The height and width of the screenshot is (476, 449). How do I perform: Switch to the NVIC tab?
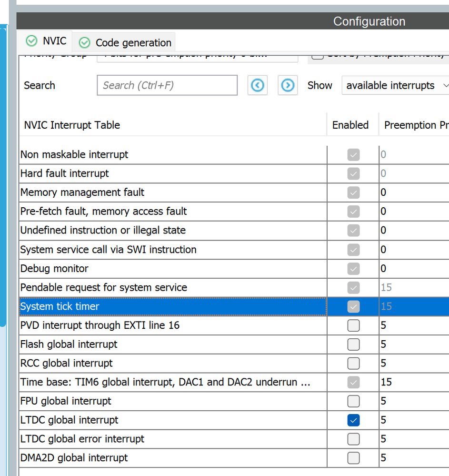[x=48, y=41]
